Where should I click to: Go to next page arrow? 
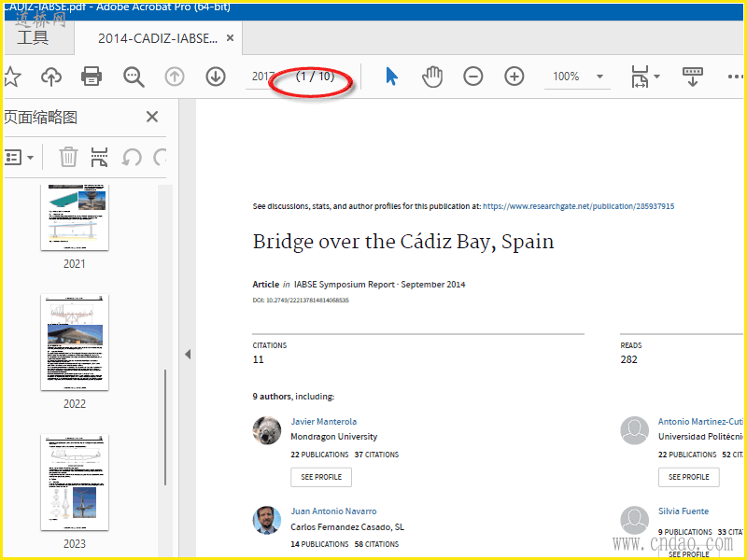pos(216,77)
